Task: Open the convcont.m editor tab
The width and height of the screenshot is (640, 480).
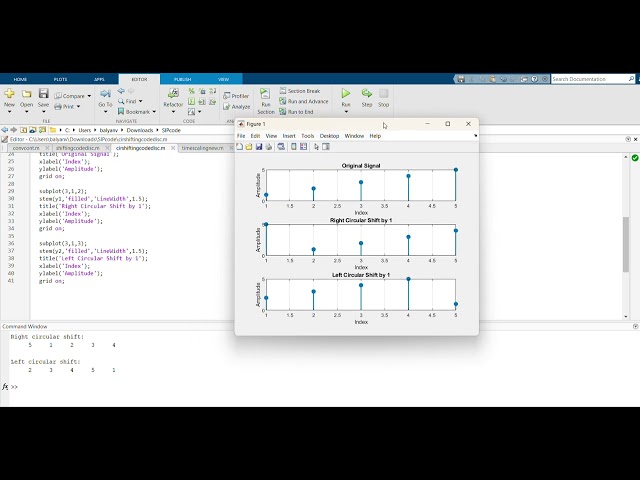Action: 26,148
